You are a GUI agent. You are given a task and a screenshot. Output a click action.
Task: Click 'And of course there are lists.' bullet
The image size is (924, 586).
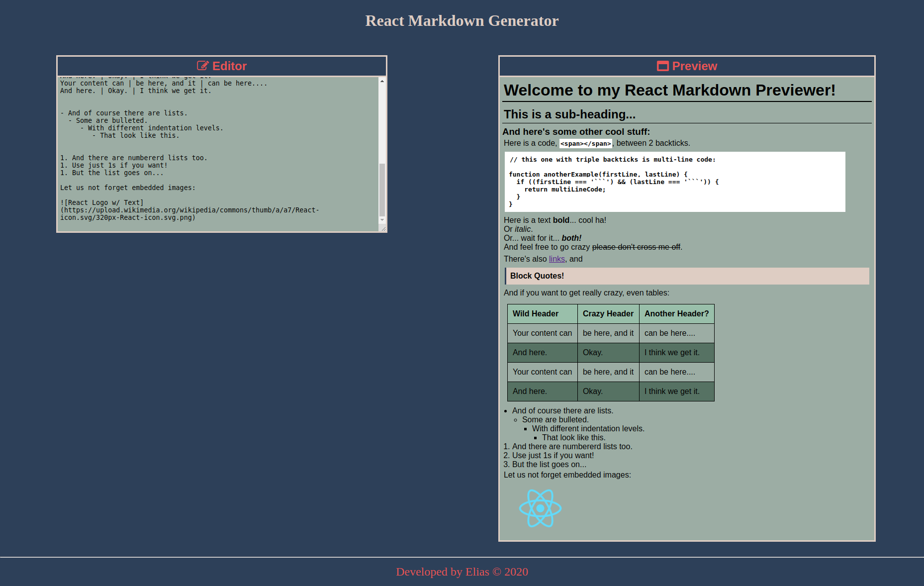562,411
